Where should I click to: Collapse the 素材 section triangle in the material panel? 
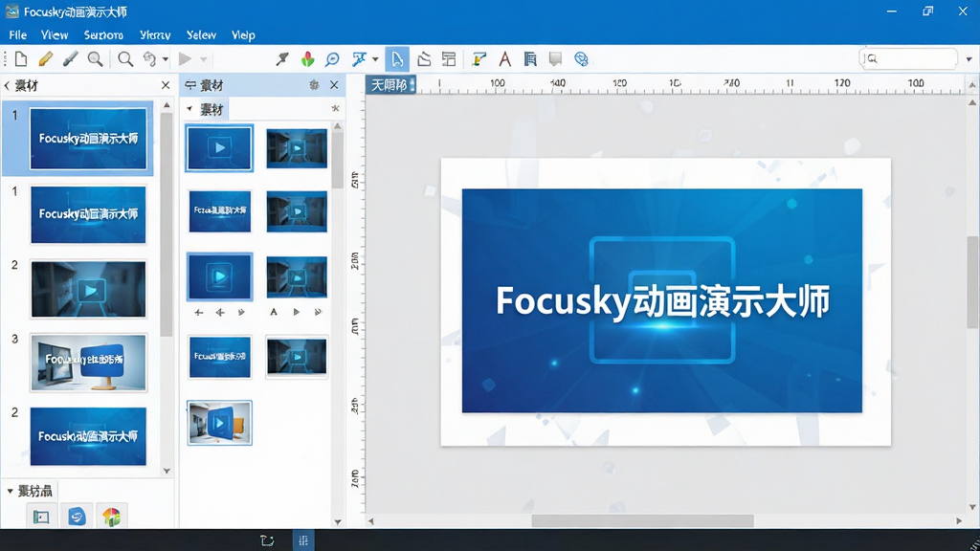coord(189,109)
